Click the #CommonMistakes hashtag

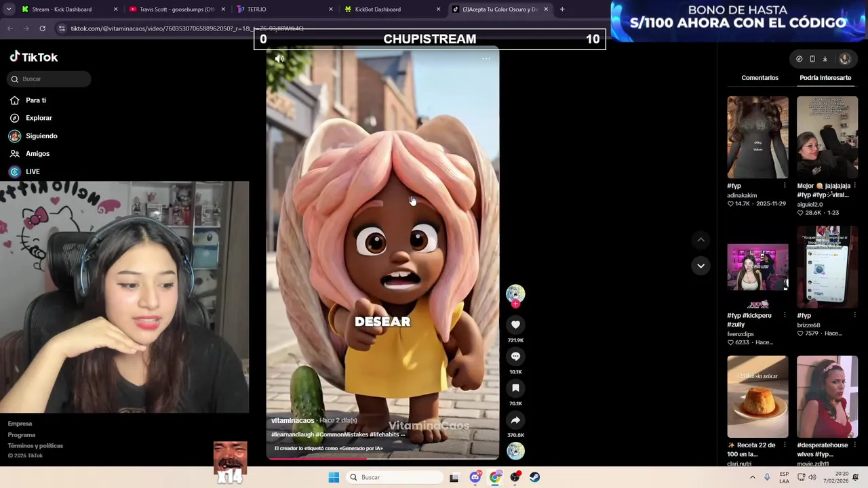[342, 434]
